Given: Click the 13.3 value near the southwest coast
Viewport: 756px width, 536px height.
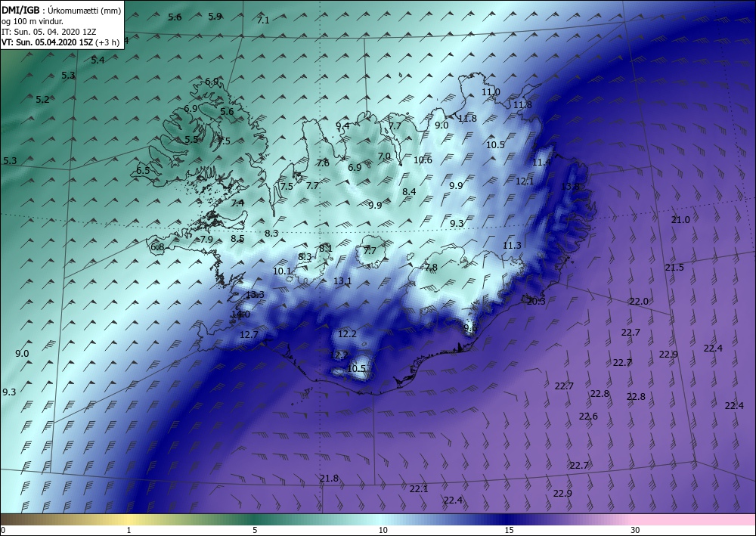Looking at the screenshot, I should click(255, 295).
